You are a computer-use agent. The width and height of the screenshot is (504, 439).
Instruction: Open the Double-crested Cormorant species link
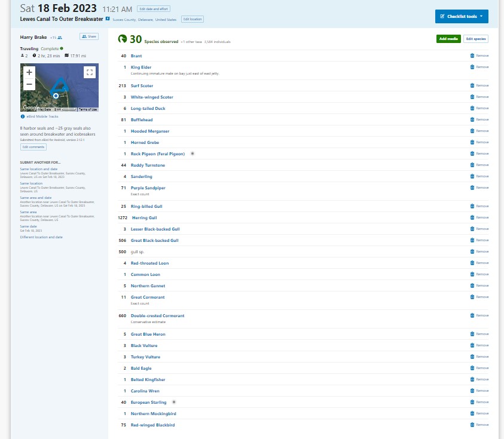click(x=157, y=315)
